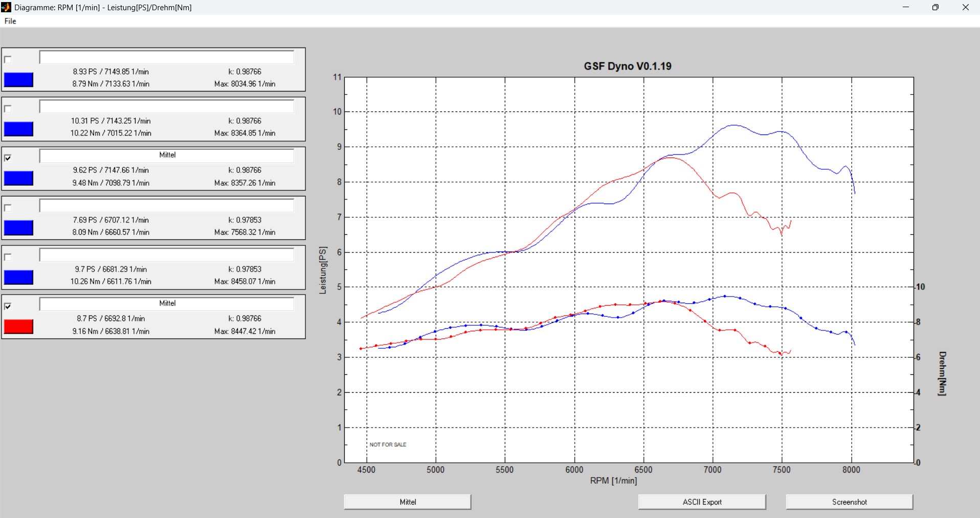Image resolution: width=980 pixels, height=518 pixels.
Task: Click the Mittel button below the chart
Action: [x=407, y=502]
